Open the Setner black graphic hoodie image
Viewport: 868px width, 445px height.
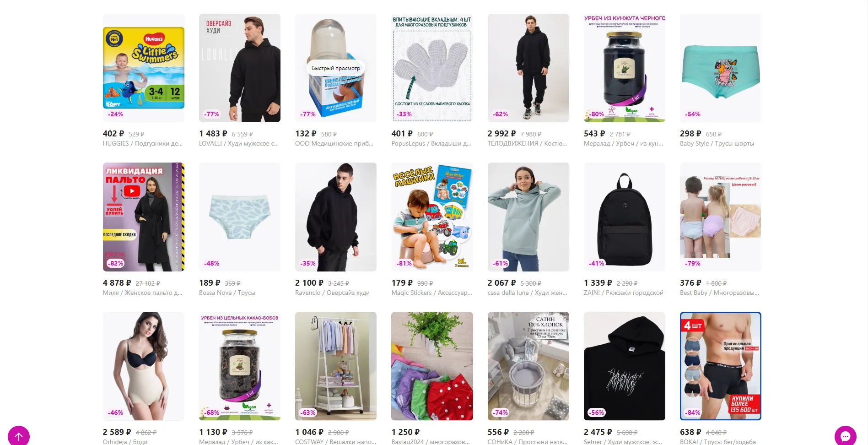[625, 366]
